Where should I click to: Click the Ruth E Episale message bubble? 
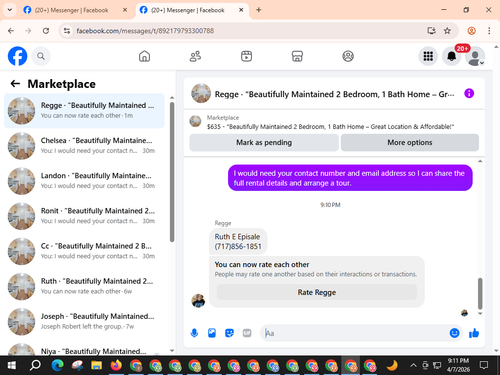click(x=238, y=241)
